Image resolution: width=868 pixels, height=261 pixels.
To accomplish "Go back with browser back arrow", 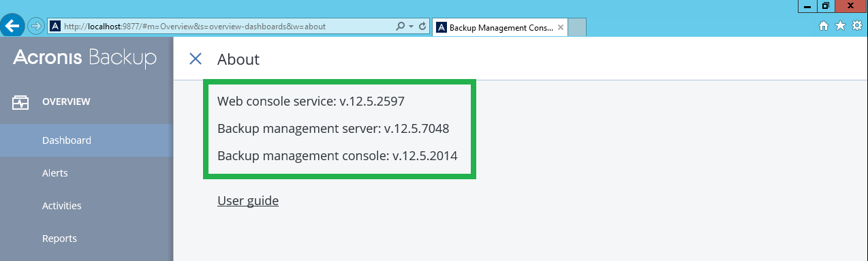I will coord(13,26).
